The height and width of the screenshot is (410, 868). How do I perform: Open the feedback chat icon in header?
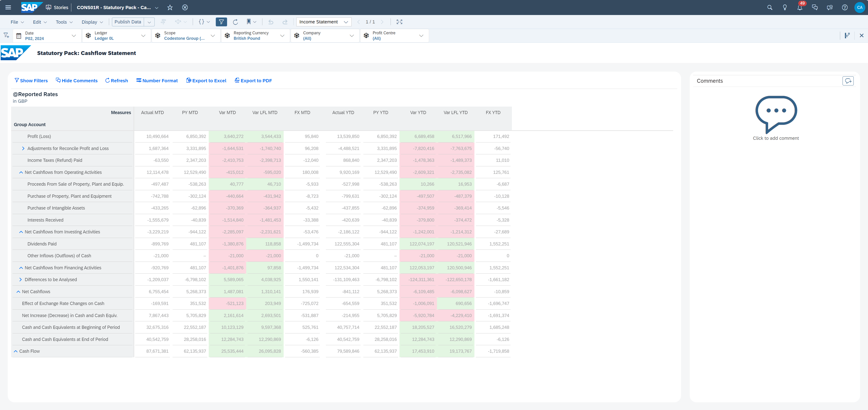830,7
